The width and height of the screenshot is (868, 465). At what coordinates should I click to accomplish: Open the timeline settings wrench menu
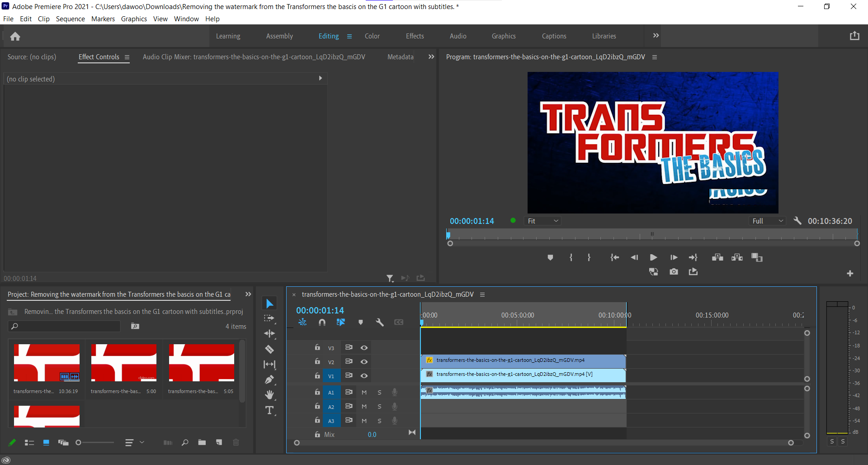click(x=380, y=322)
